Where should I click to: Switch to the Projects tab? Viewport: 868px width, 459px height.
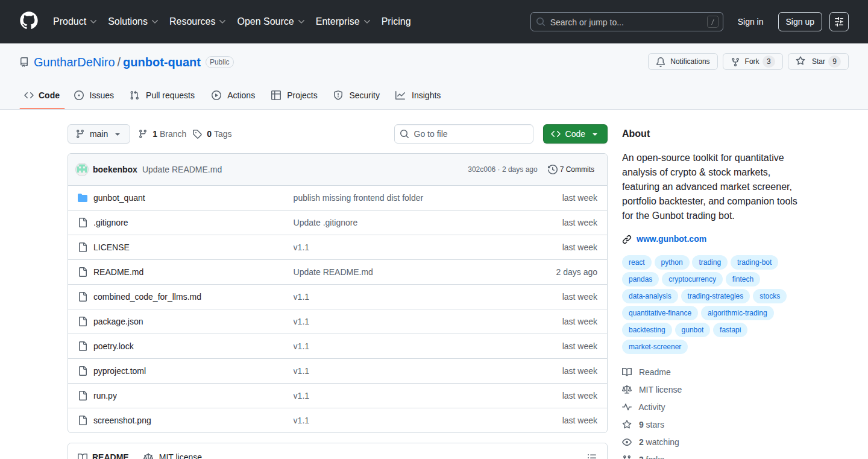click(x=294, y=95)
